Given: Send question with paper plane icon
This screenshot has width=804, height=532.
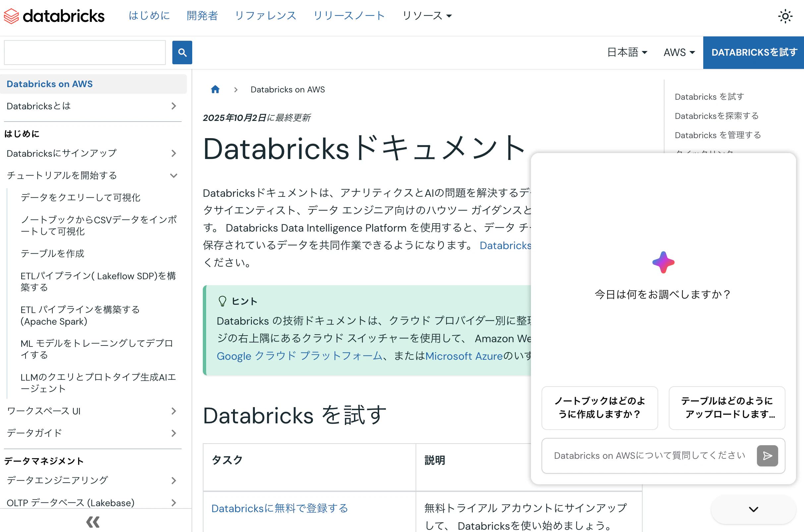Looking at the screenshot, I should pos(767,456).
